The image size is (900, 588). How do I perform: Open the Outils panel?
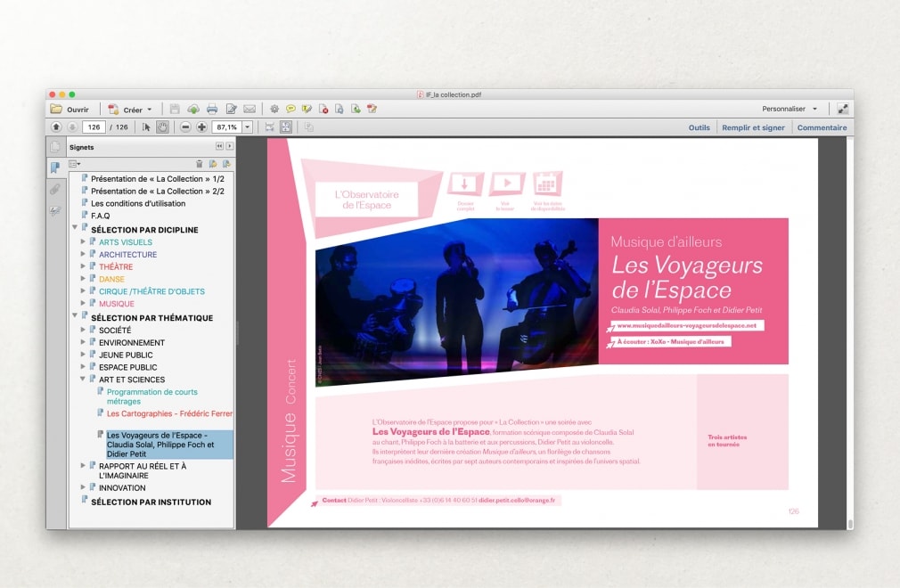699,127
